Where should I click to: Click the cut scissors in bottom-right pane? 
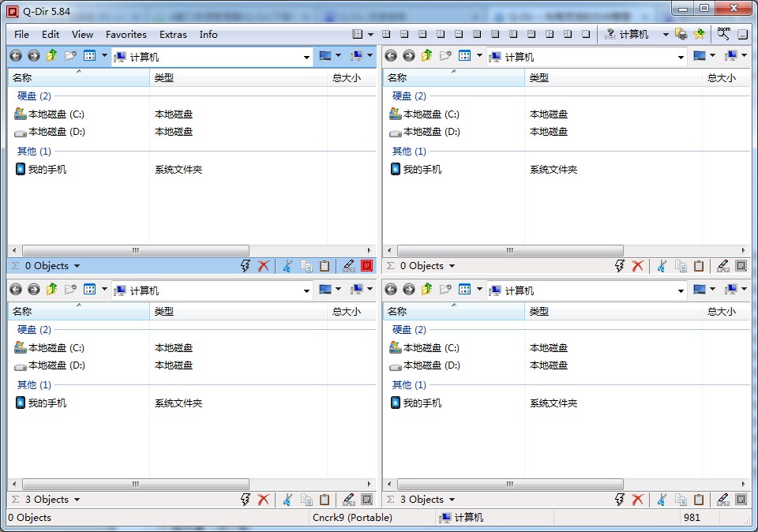(662, 499)
